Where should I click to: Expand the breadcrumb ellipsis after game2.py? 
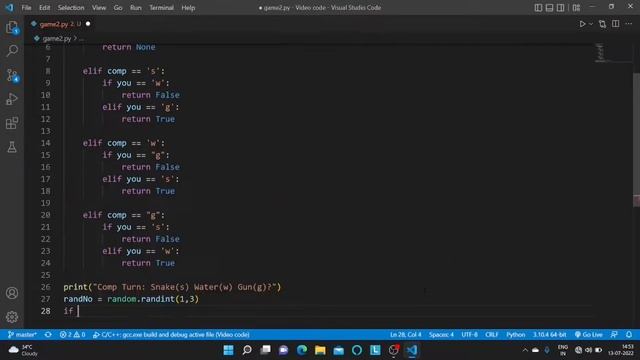pyautogui.click(x=81, y=39)
